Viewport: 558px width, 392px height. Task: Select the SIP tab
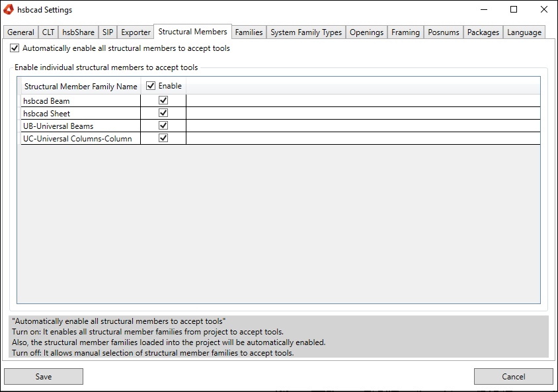point(108,32)
